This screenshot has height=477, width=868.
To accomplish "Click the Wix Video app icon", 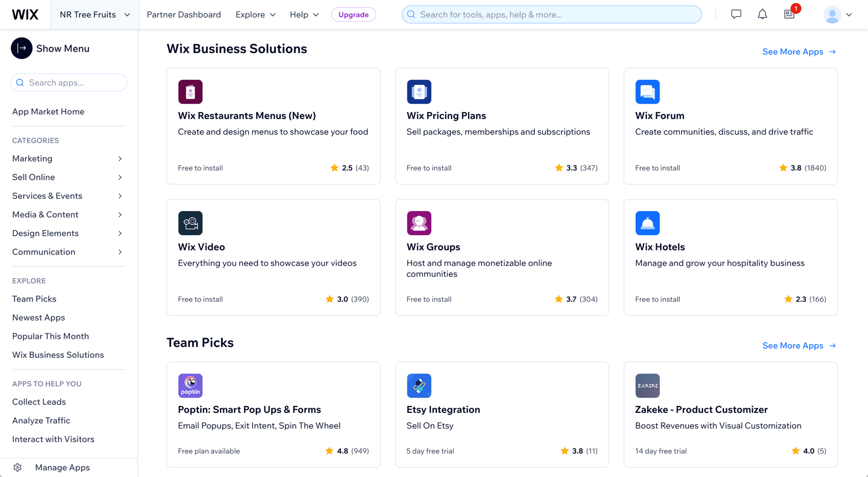I will click(x=190, y=223).
